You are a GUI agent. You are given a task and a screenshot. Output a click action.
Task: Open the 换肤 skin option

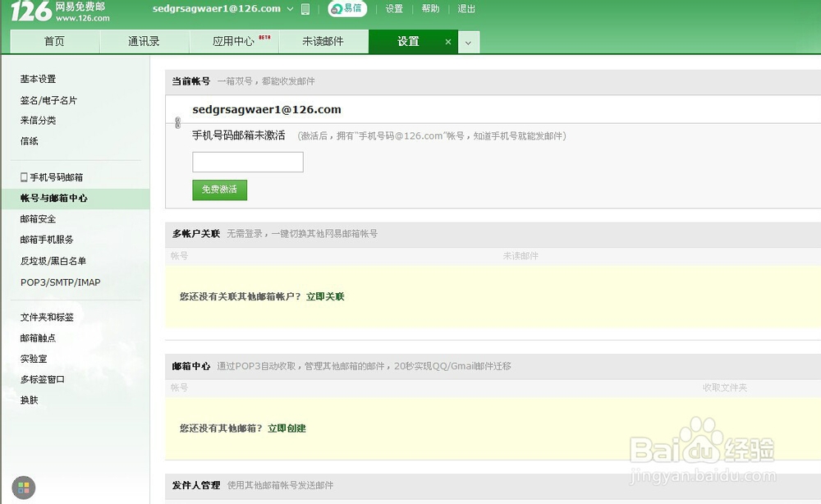click(x=28, y=401)
